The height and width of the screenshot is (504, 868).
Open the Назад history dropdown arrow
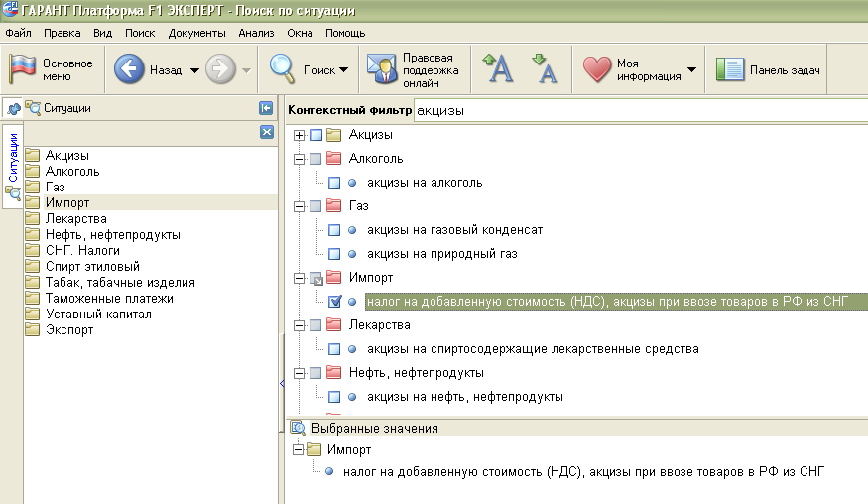[x=194, y=70]
